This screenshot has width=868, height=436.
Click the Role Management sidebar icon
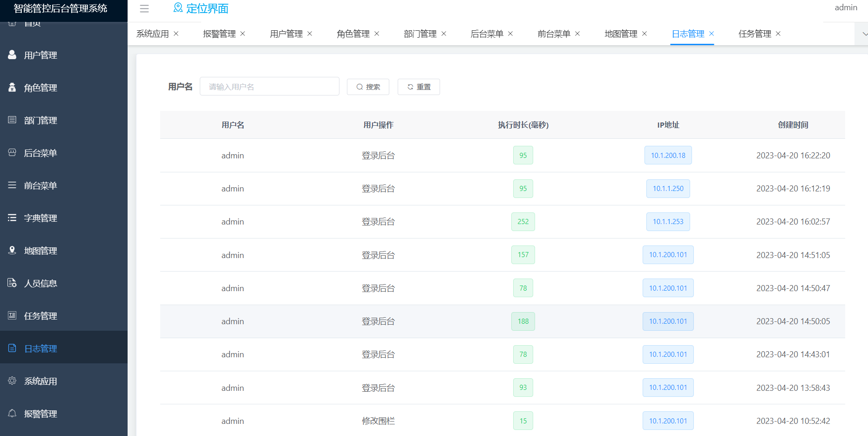coord(12,88)
